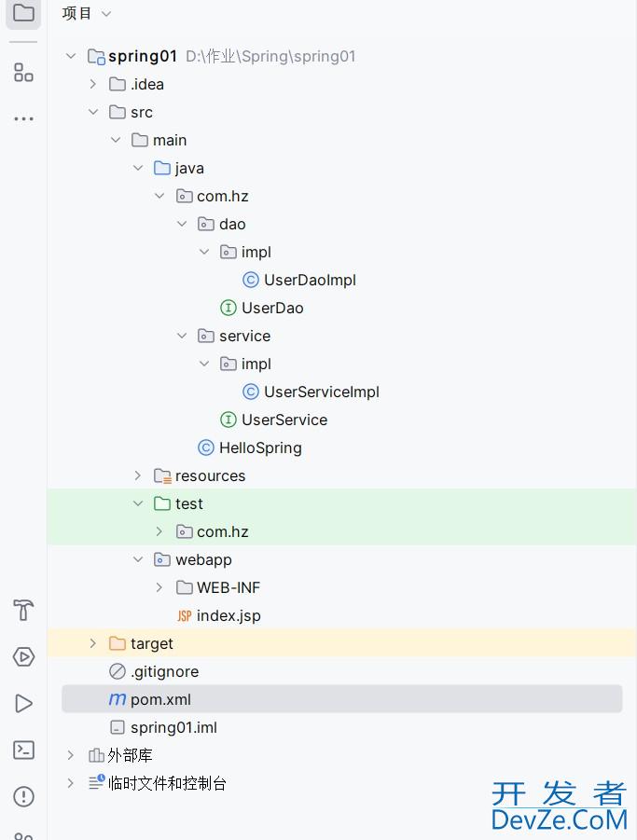Collapse the spring01 project root node
Viewport: 637px width, 840px height.
(71, 56)
